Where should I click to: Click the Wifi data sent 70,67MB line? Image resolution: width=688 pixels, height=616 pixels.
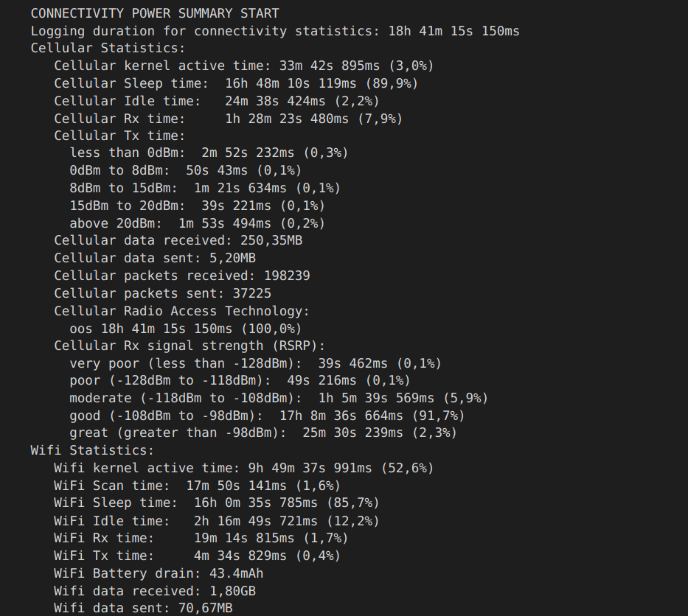[x=143, y=608]
